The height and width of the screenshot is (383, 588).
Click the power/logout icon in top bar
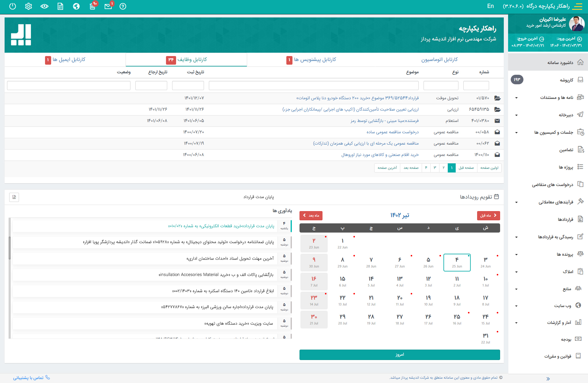[13, 6]
